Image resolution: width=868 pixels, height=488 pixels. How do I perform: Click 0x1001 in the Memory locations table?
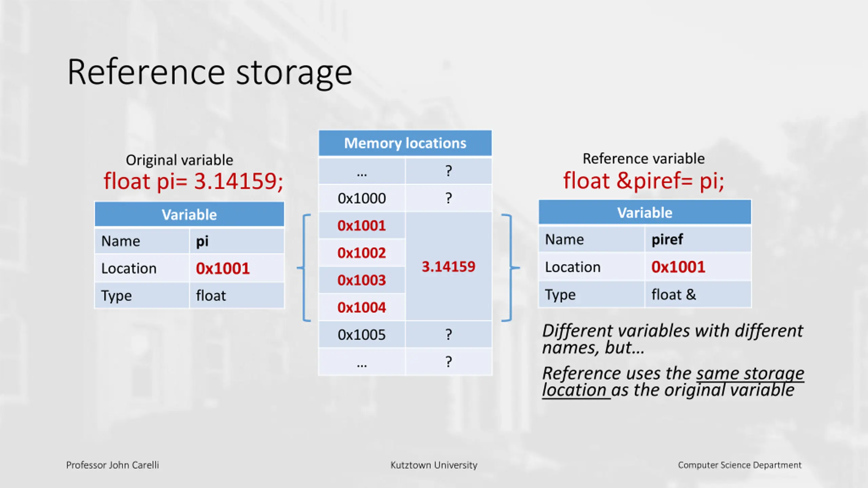pos(362,225)
